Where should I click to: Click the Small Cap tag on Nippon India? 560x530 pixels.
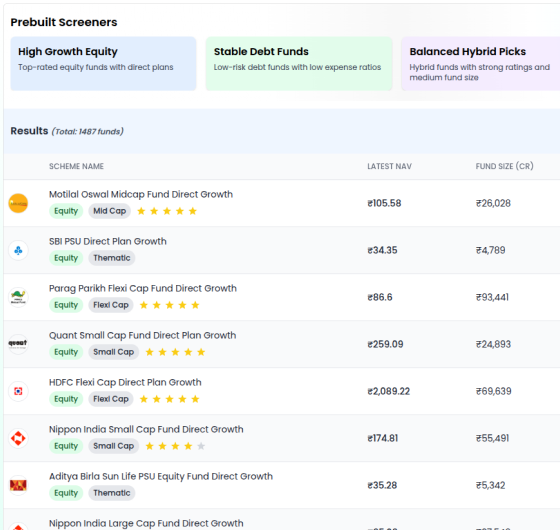(x=114, y=446)
